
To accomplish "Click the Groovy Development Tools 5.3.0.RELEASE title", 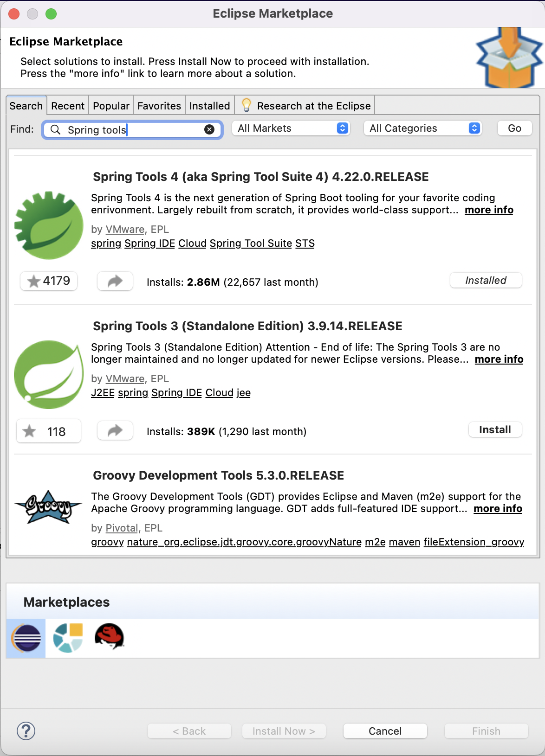I will 219,475.
